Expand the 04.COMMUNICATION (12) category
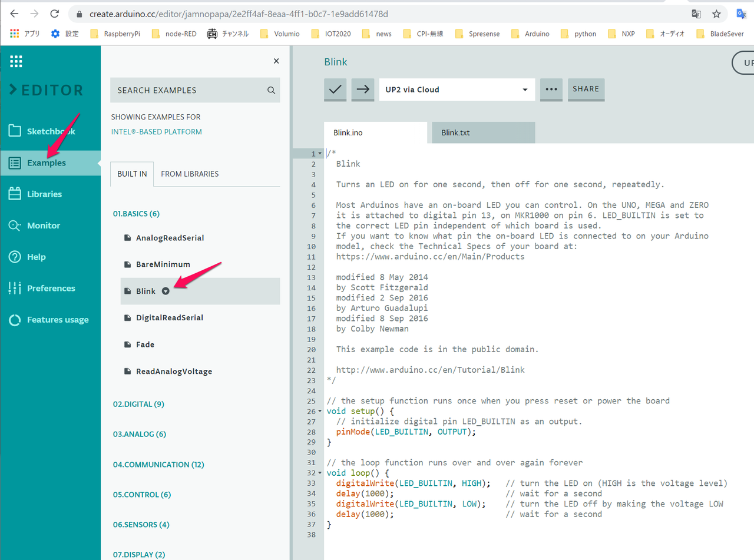The width and height of the screenshot is (754, 560). coord(158,465)
